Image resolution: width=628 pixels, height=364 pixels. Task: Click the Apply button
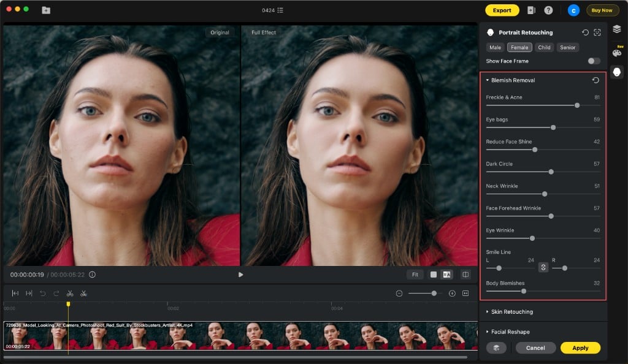pos(580,347)
